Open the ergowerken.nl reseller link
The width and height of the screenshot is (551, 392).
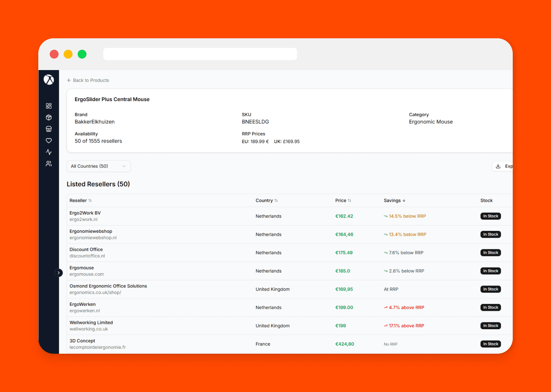pyautogui.click(x=85, y=311)
